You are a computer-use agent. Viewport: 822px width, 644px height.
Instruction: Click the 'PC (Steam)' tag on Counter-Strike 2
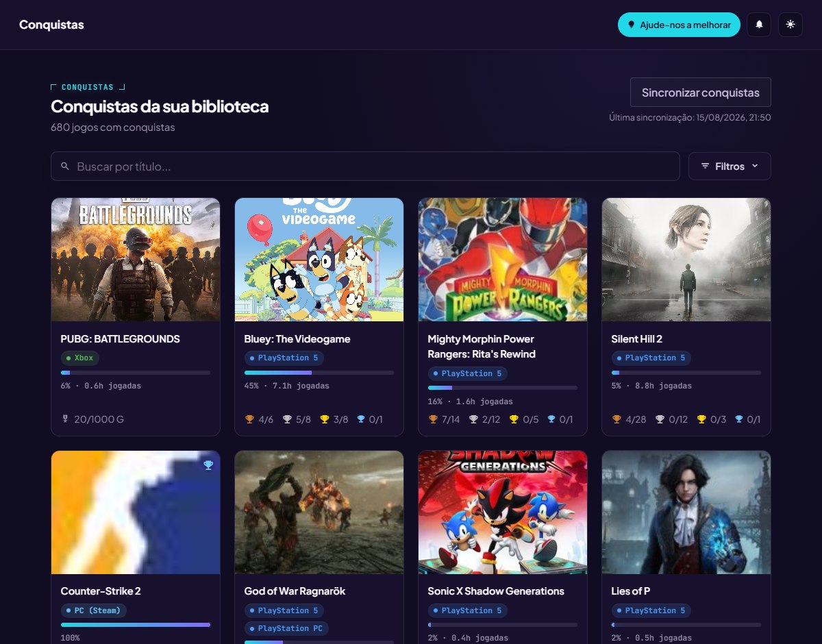[94, 610]
